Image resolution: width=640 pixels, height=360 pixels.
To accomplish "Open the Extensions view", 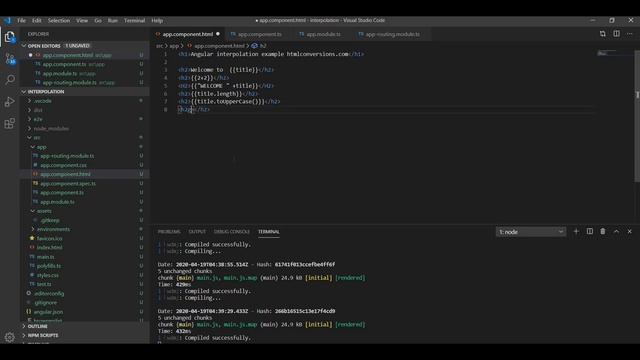I will [x=10, y=123].
